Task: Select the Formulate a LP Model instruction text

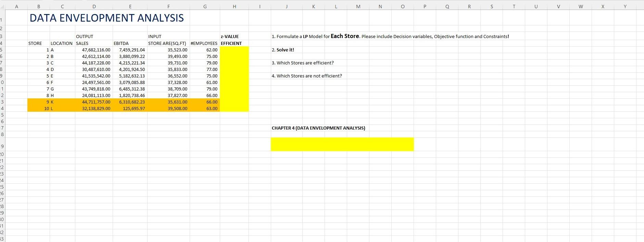Action: click(x=390, y=36)
